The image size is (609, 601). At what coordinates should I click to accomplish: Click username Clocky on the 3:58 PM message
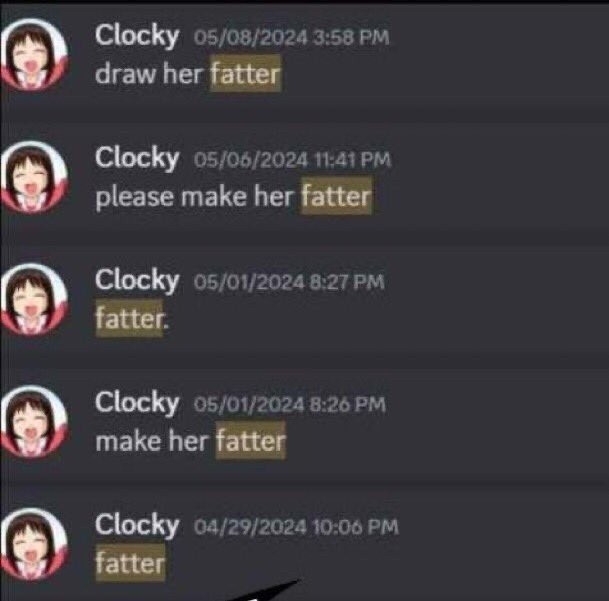137,37
